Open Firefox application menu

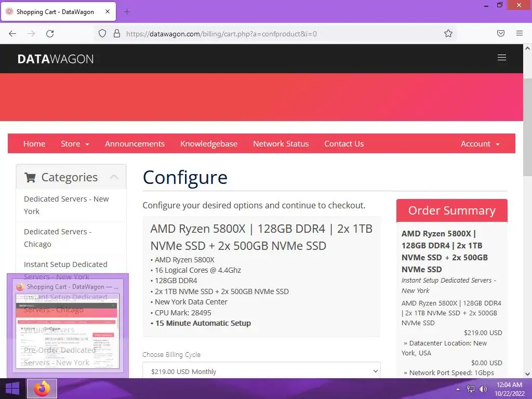click(x=520, y=33)
